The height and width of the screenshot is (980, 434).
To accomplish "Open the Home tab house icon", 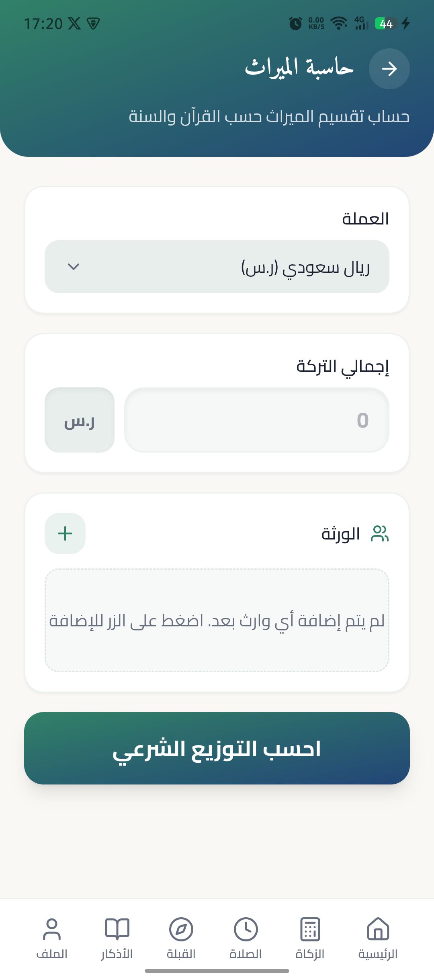I will (x=378, y=929).
